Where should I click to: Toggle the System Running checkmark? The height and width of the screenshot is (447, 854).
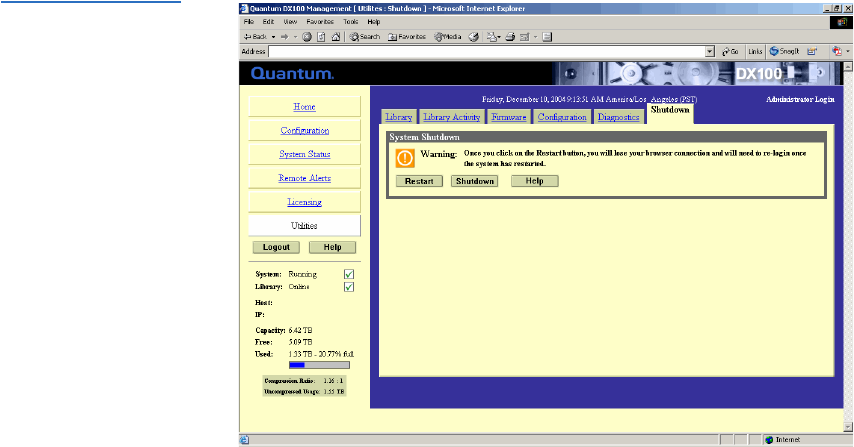[x=349, y=274]
